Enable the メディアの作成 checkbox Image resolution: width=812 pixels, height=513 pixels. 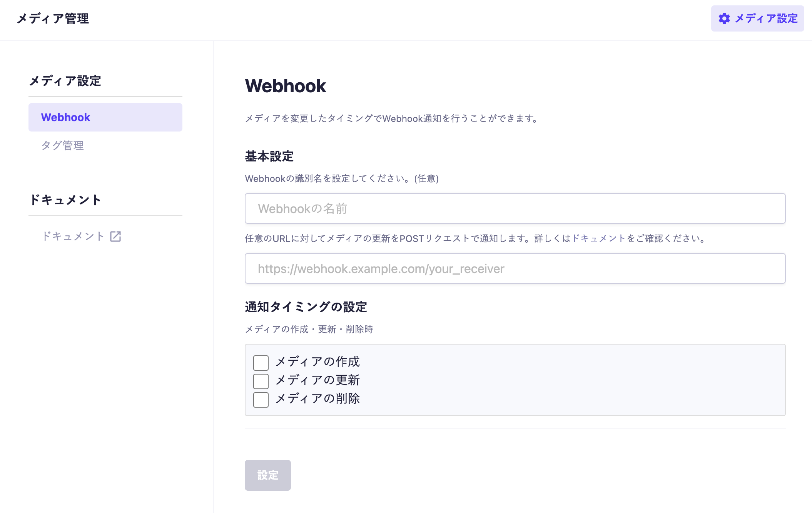[261, 362]
